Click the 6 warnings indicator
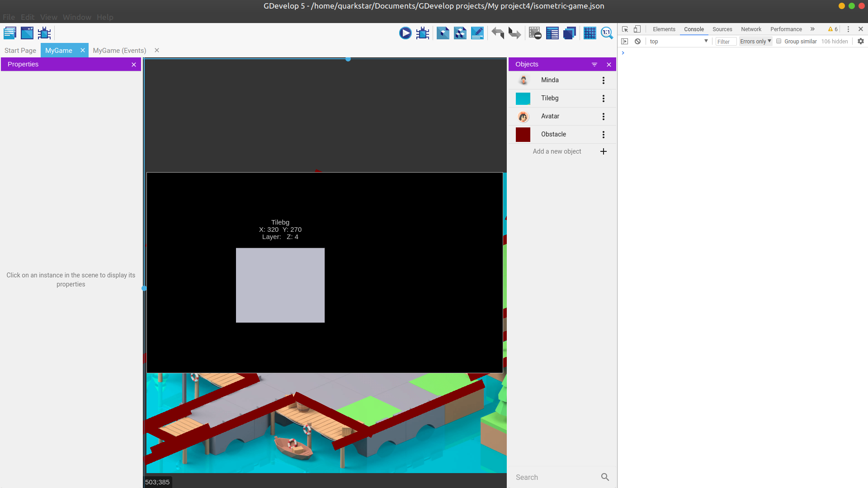Screen dimensions: 868x488 tap(833, 29)
